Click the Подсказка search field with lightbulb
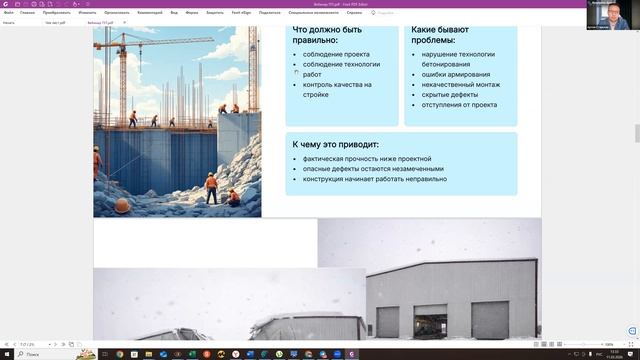640x360 pixels. pyautogui.click(x=383, y=13)
